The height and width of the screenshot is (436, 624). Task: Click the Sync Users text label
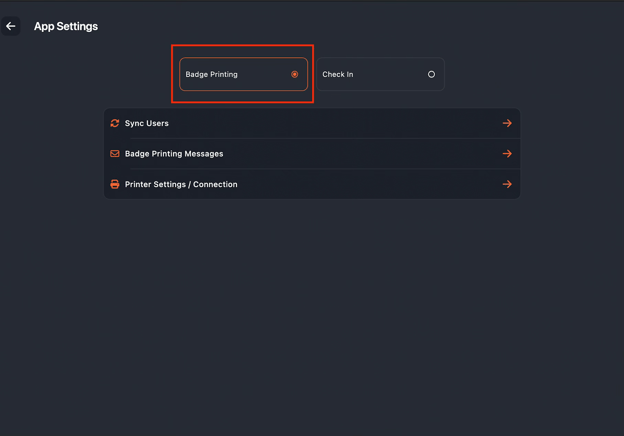click(147, 124)
